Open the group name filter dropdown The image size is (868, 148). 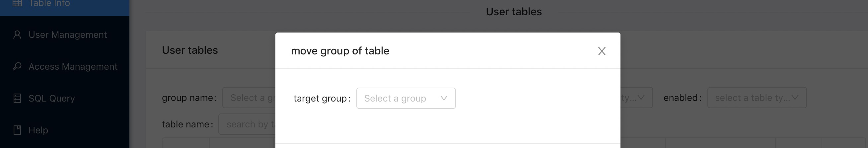click(x=249, y=98)
